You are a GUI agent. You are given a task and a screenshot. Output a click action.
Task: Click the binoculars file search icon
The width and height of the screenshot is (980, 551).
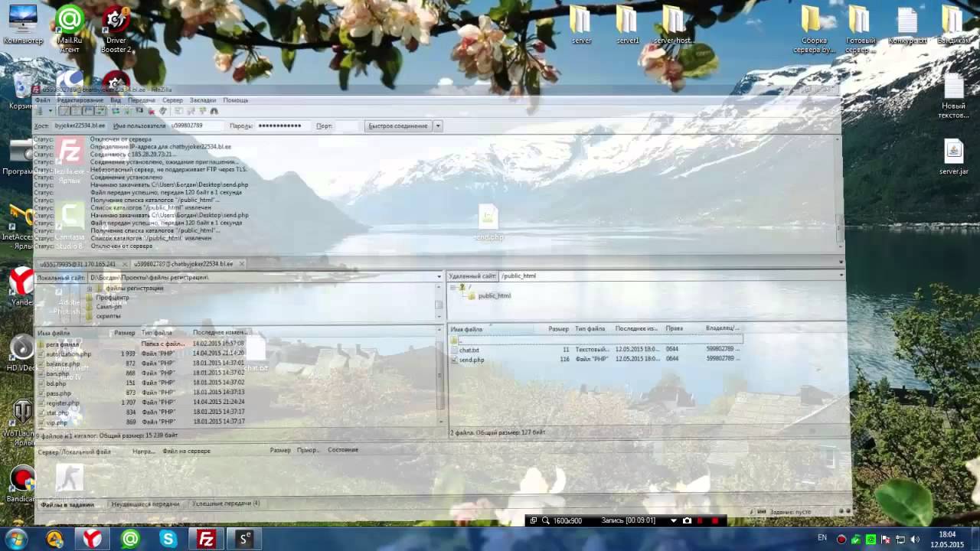[x=214, y=111]
